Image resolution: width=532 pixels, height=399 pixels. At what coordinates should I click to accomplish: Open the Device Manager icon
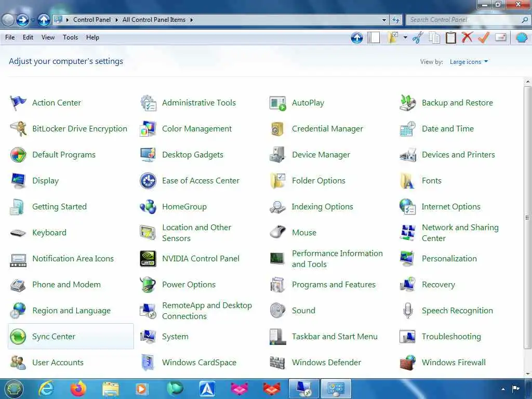[278, 155]
